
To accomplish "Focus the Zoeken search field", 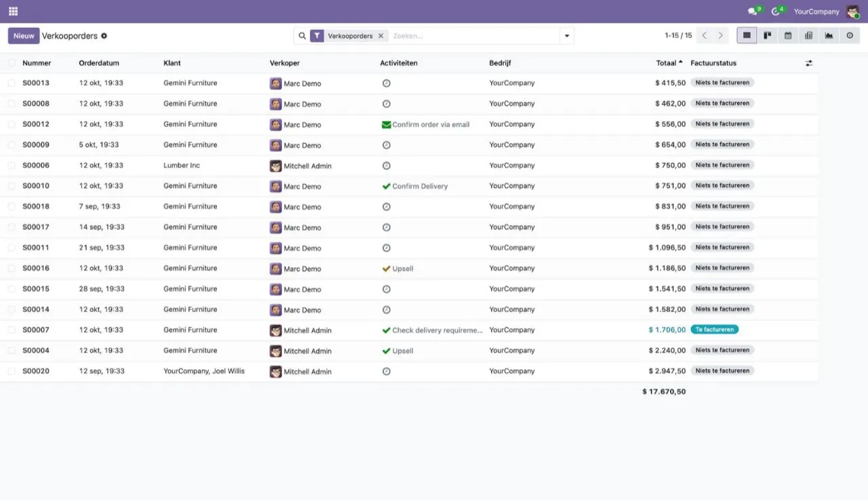I will (473, 36).
